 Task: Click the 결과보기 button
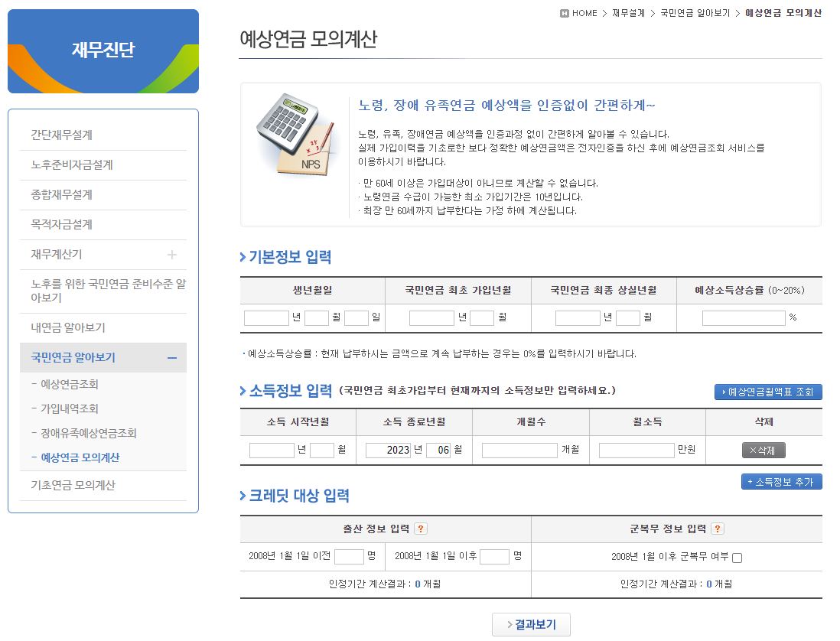tap(531, 624)
